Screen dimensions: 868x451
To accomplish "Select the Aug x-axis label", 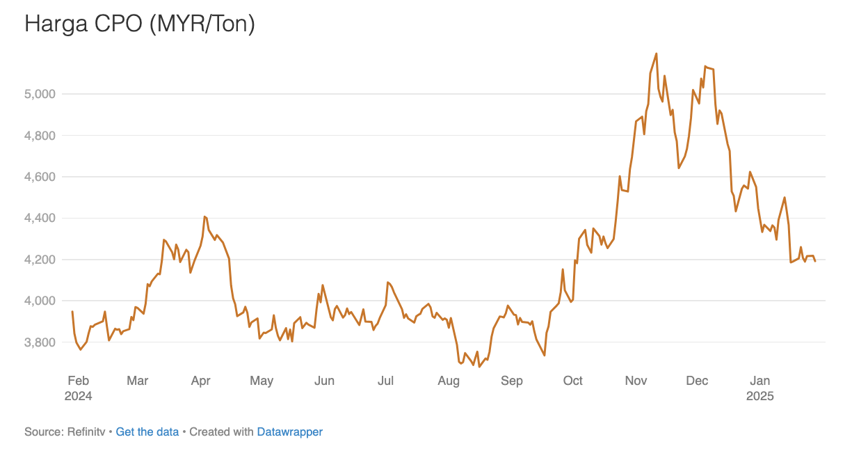I will click(449, 381).
